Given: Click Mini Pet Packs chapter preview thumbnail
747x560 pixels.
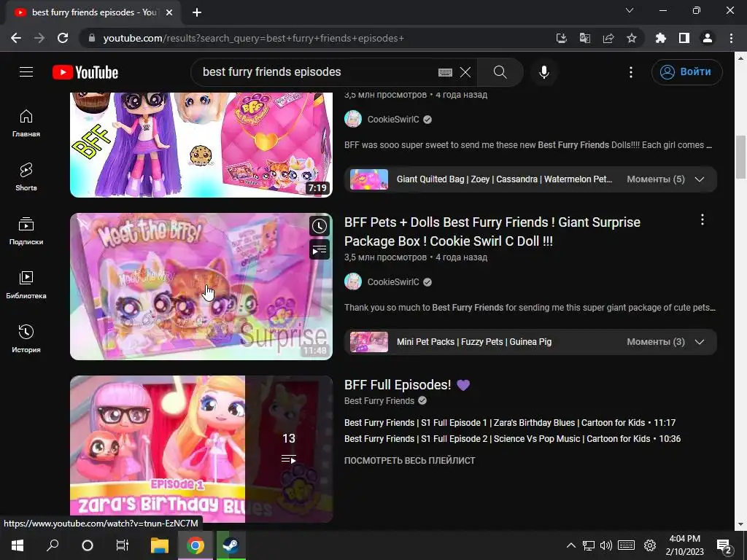Looking at the screenshot, I should pyautogui.click(x=368, y=342).
